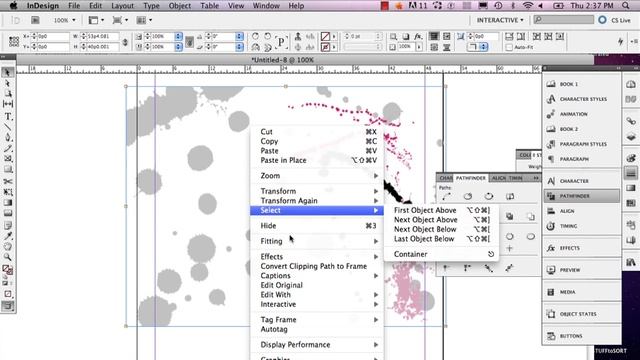The height and width of the screenshot is (360, 640).
Task: Click the reference point locator grid
Action: (x=14, y=41)
